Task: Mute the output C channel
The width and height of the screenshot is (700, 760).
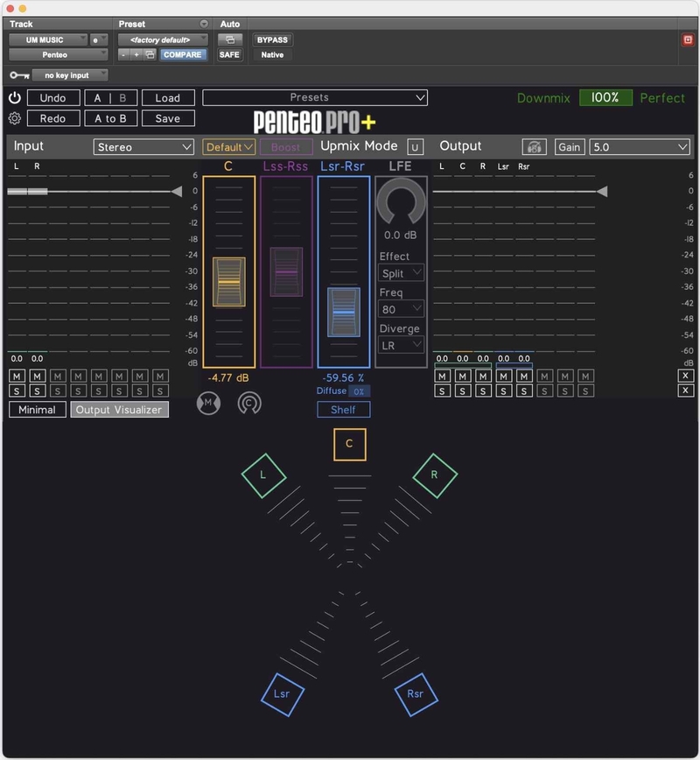Action: pos(463,376)
